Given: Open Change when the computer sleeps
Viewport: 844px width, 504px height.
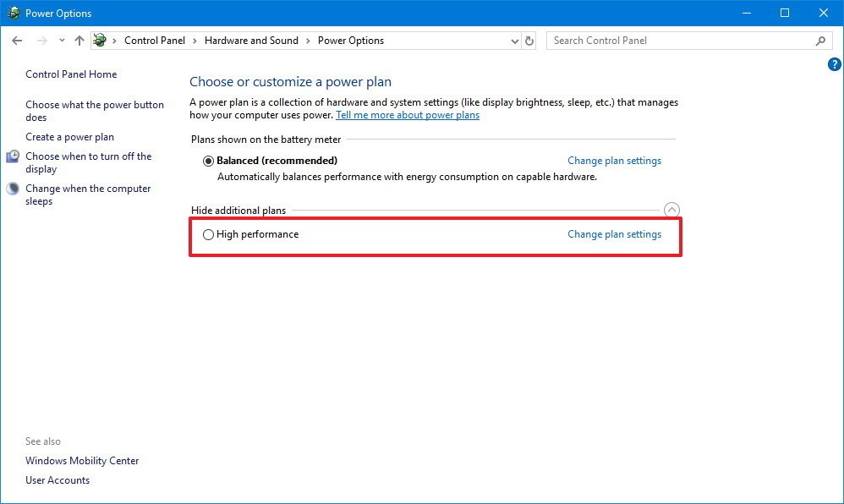Looking at the screenshot, I should pos(88,194).
